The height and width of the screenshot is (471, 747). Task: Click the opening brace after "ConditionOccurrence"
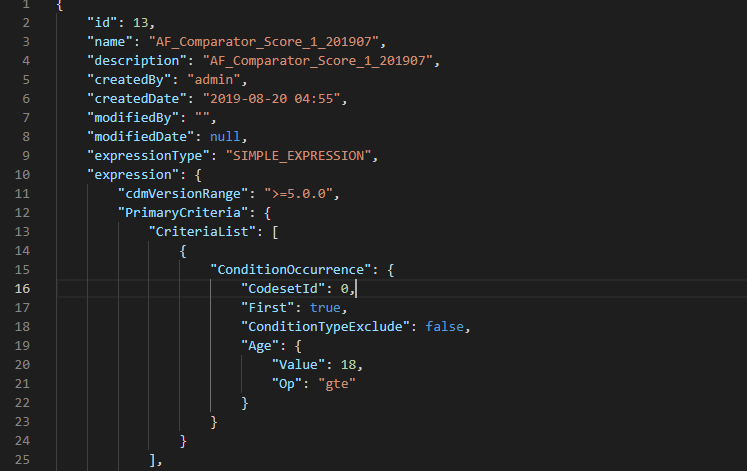390,270
